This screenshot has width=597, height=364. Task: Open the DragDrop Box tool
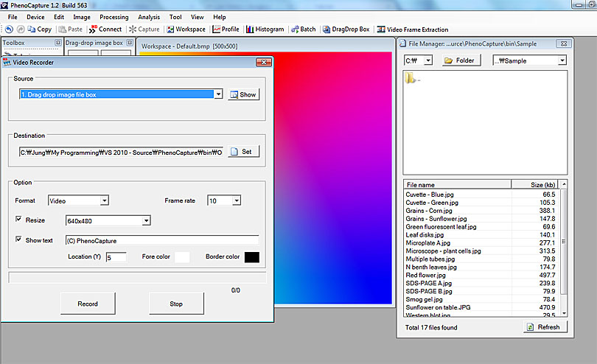point(346,29)
